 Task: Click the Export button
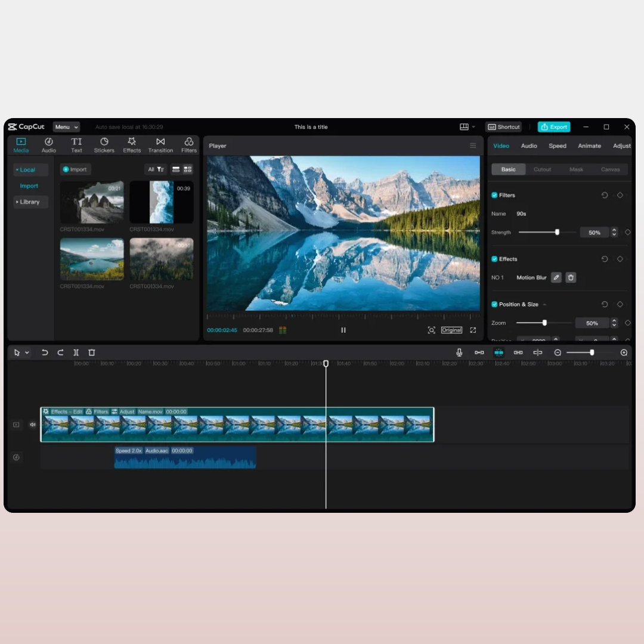554,127
